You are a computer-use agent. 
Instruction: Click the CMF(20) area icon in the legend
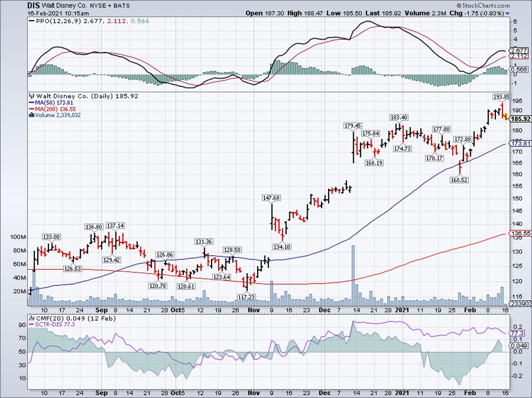[32, 319]
